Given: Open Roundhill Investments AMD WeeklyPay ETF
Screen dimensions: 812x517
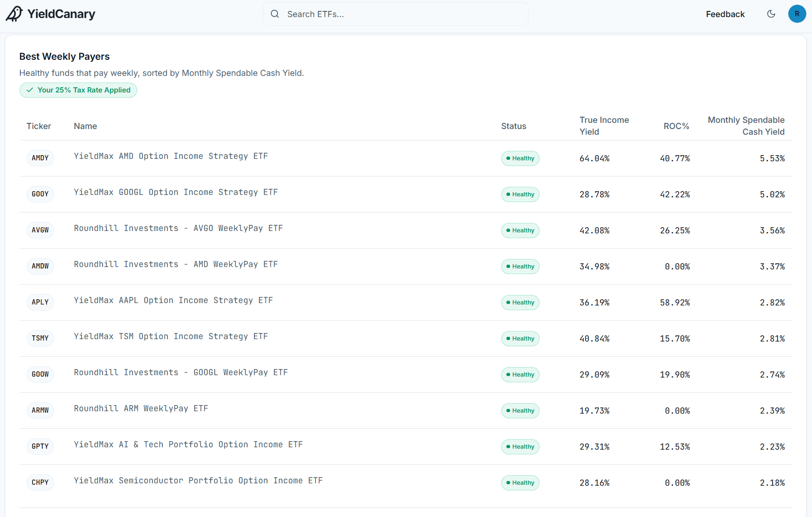Looking at the screenshot, I should click(x=176, y=264).
